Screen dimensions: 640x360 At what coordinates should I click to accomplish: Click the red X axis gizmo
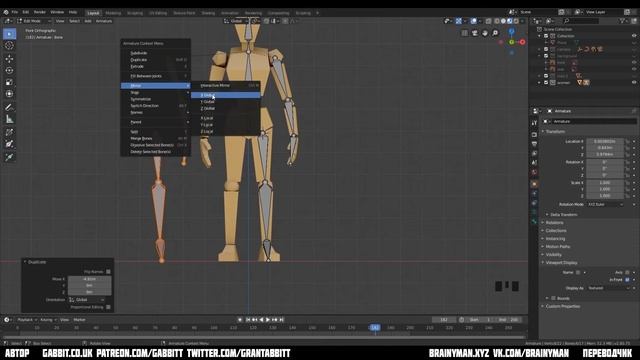(522, 42)
